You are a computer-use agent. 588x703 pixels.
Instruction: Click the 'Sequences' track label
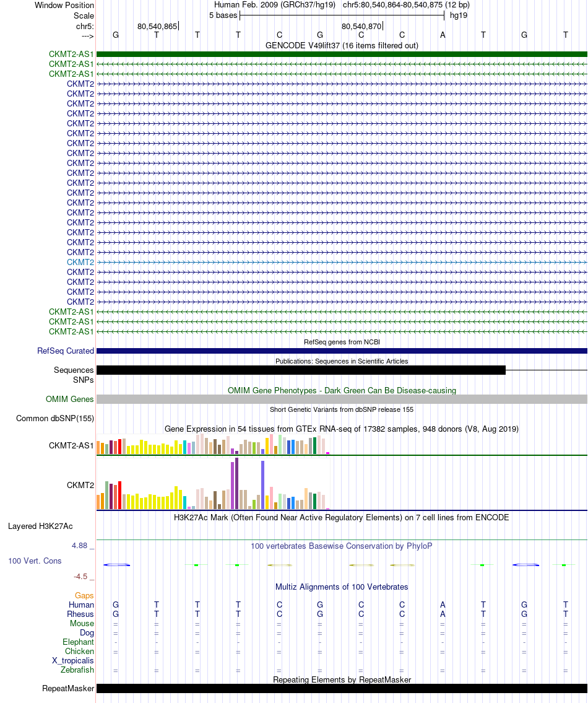point(74,370)
